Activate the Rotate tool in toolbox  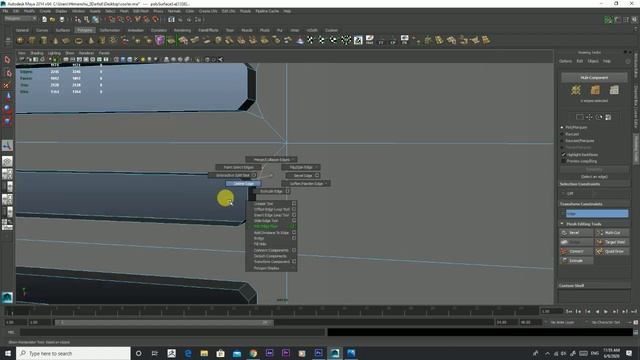pos(7,109)
